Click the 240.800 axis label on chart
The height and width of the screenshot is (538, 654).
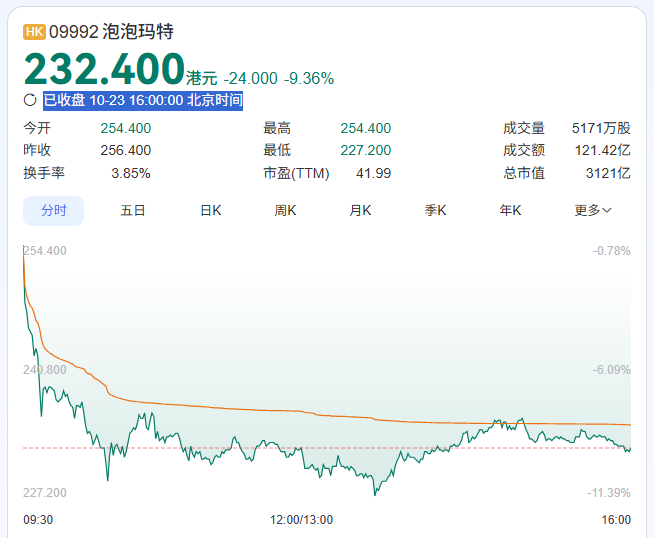pos(45,370)
